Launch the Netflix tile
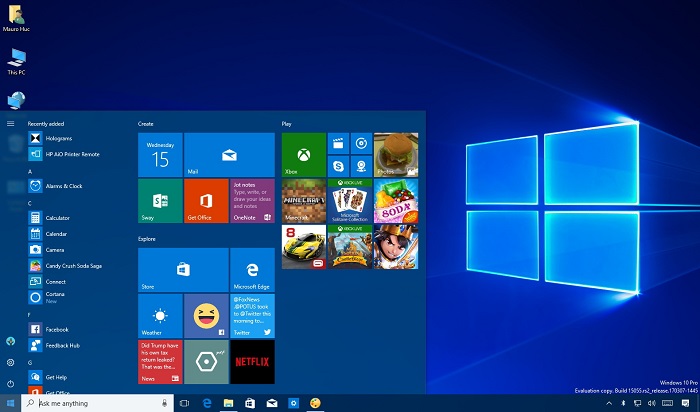 [x=252, y=361]
